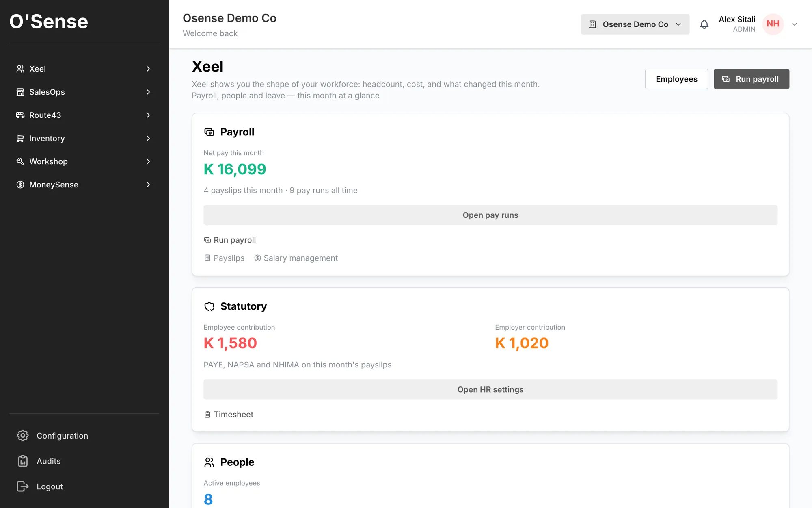Open the Payslips link
The height and width of the screenshot is (508, 812).
[224, 258]
